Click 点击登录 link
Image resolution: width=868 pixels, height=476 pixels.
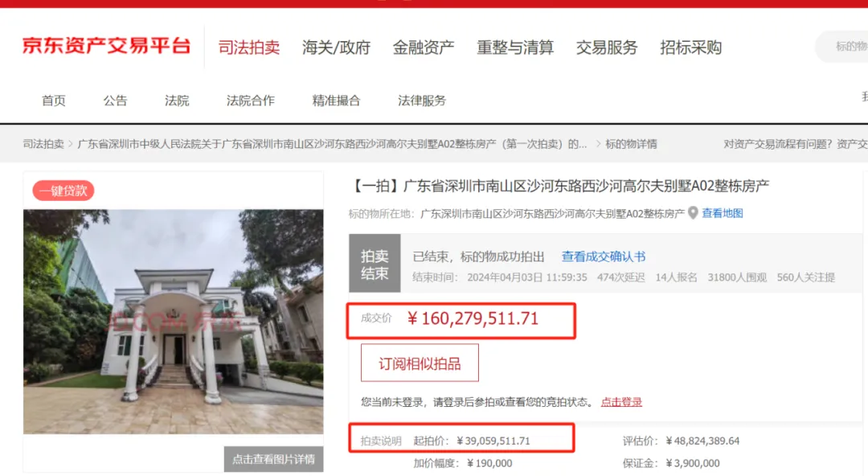[x=621, y=402]
